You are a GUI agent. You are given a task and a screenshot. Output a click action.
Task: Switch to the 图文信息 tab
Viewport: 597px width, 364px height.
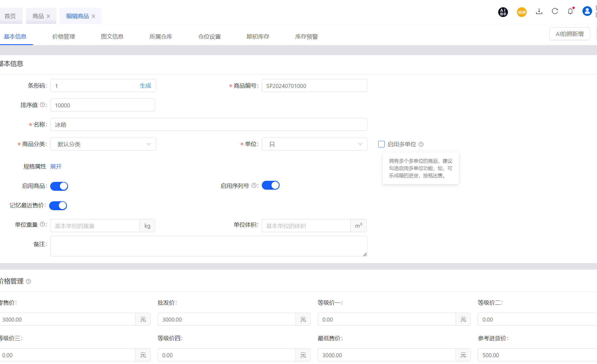coord(112,37)
